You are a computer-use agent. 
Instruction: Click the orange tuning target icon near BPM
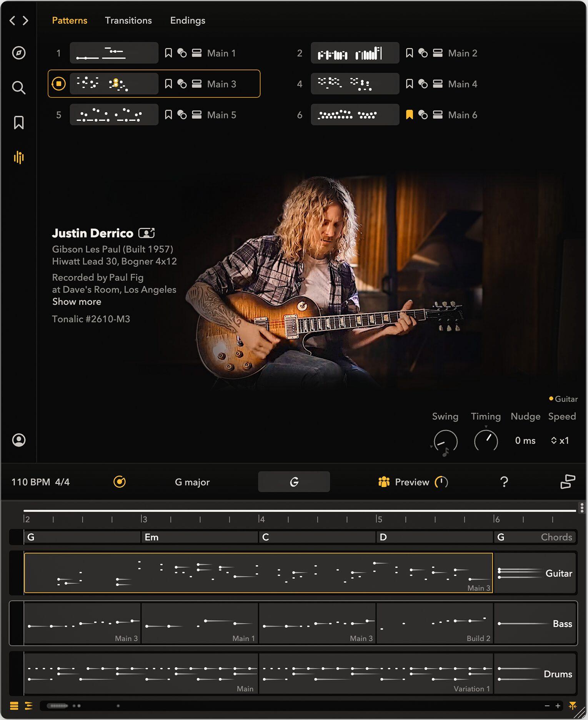(119, 482)
